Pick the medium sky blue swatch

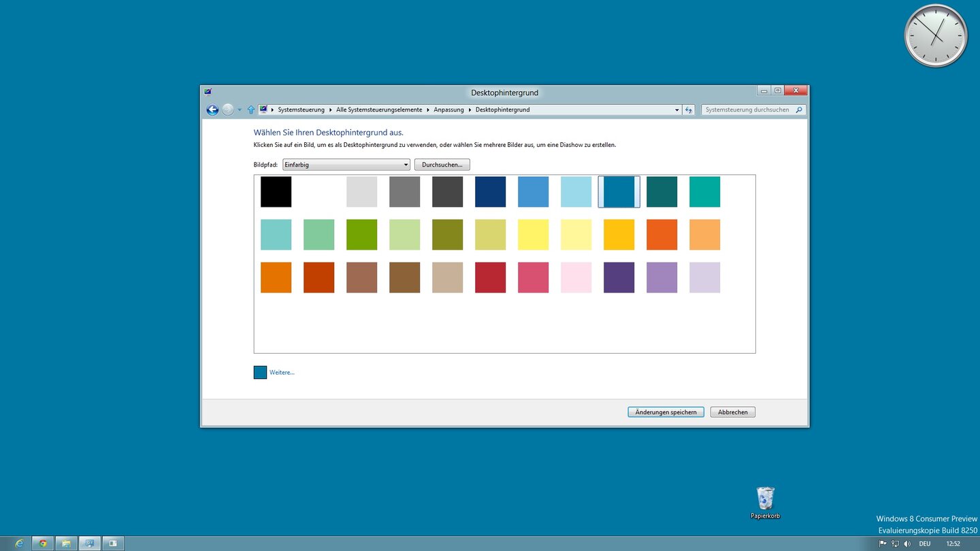pos(533,192)
